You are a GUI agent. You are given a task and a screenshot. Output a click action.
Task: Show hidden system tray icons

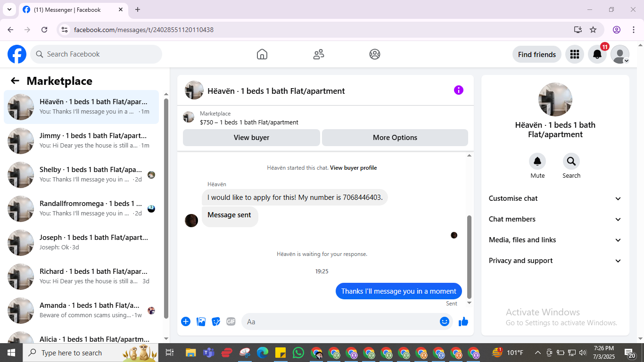tap(537, 353)
